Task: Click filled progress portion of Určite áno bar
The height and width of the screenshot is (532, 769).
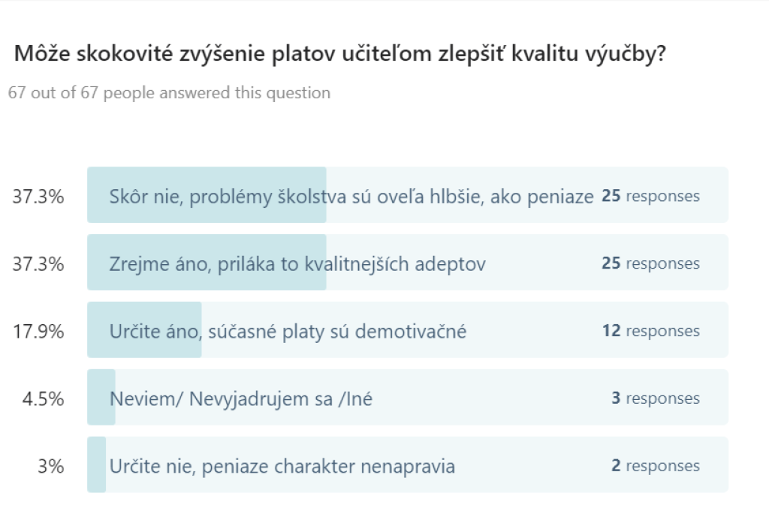Action: pyautogui.click(x=144, y=329)
